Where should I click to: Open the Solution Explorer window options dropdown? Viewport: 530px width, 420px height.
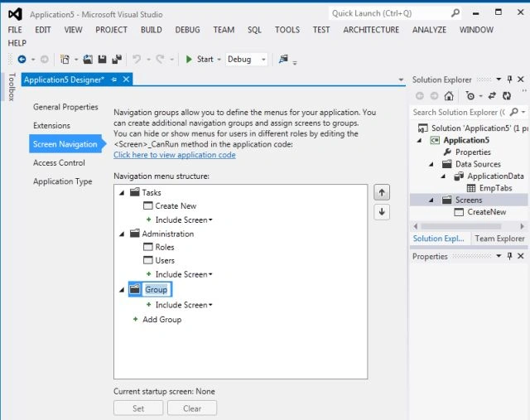tap(499, 80)
